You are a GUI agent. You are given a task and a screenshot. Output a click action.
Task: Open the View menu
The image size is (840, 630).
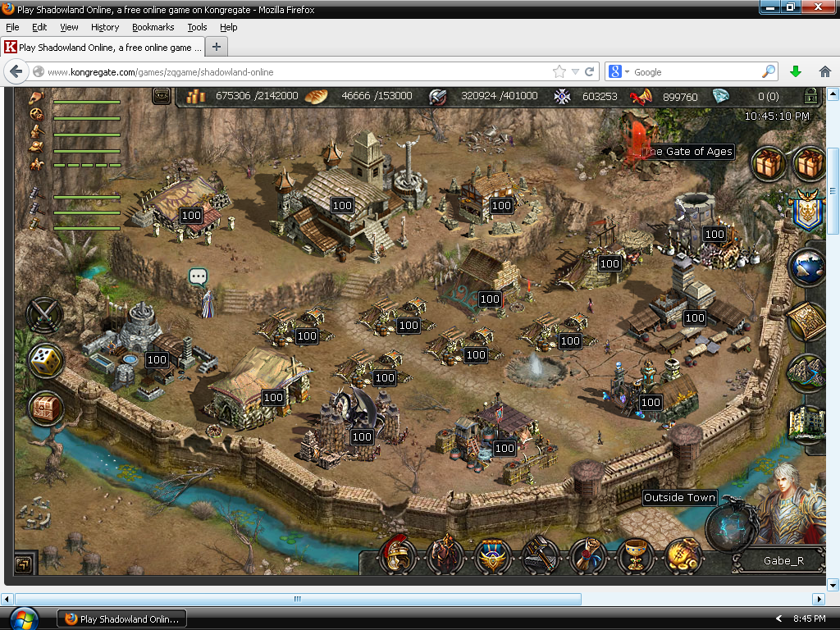(x=69, y=27)
